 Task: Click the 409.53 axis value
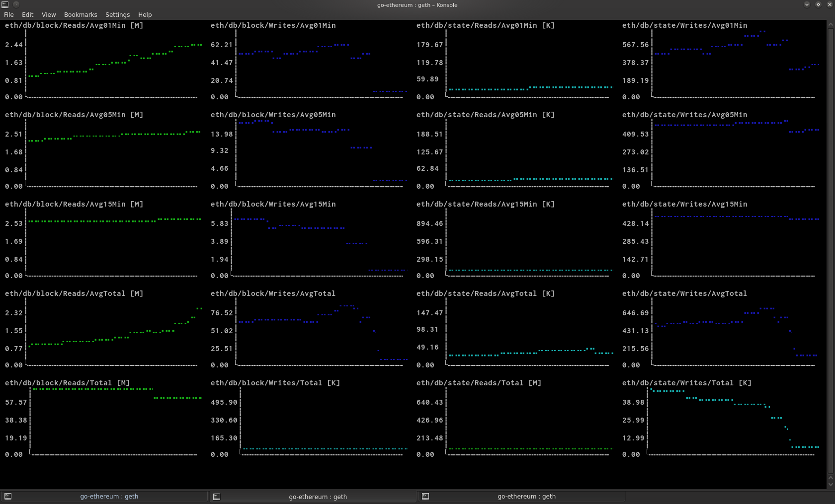pos(636,134)
